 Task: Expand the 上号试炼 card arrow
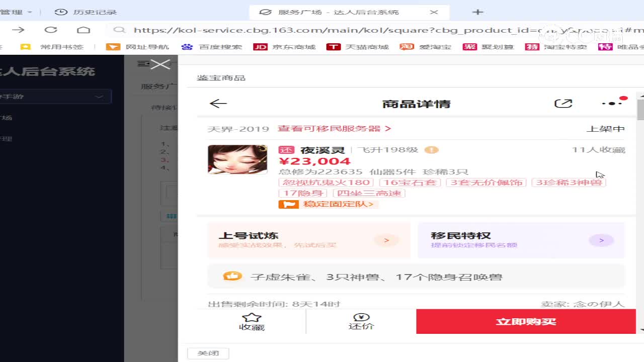click(386, 240)
